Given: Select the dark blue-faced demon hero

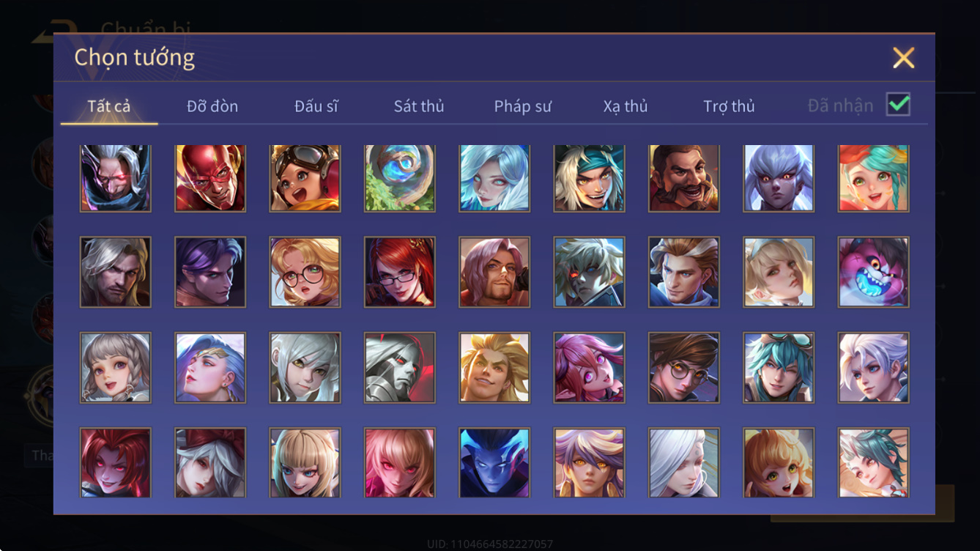Looking at the screenshot, I should tap(494, 463).
